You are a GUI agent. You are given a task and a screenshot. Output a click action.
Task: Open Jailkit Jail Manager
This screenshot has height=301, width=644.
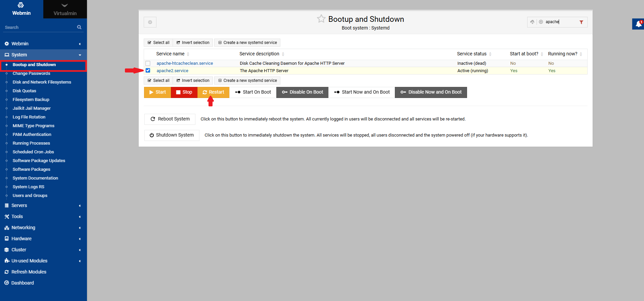coord(32,108)
